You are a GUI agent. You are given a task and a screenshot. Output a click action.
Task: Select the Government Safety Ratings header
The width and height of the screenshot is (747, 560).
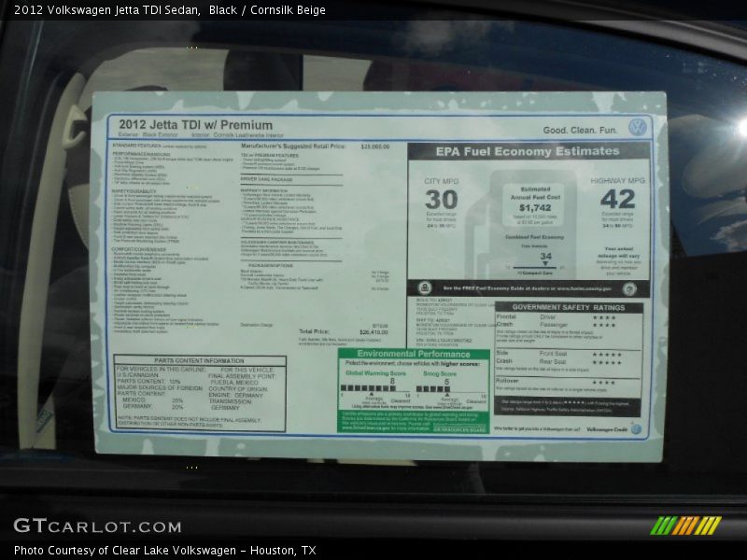coord(568,306)
